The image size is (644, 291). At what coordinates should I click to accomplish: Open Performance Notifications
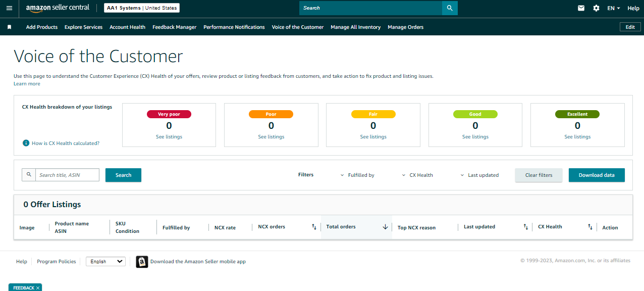[234, 27]
